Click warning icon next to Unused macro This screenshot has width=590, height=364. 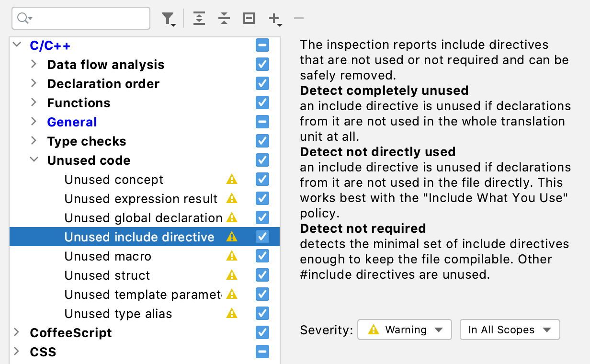point(232,256)
